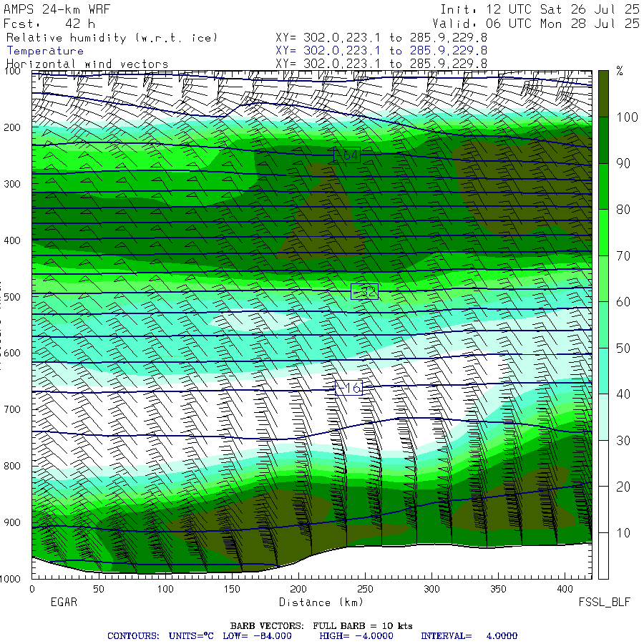Click the distance tick label 0

[32, 589]
